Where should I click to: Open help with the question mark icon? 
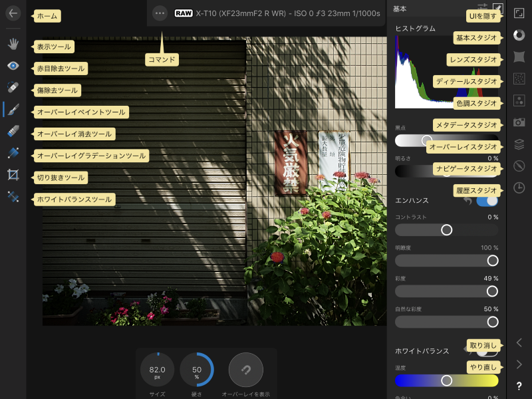[519, 386]
